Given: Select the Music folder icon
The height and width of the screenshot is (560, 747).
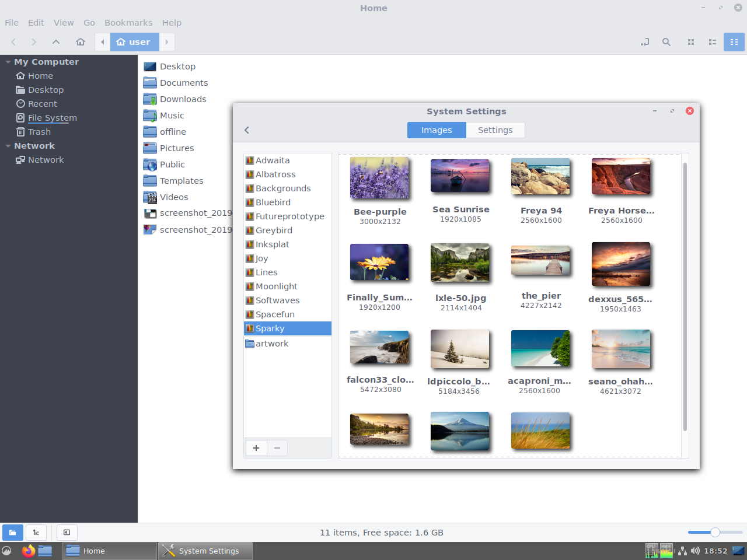Looking at the screenshot, I should 150,116.
